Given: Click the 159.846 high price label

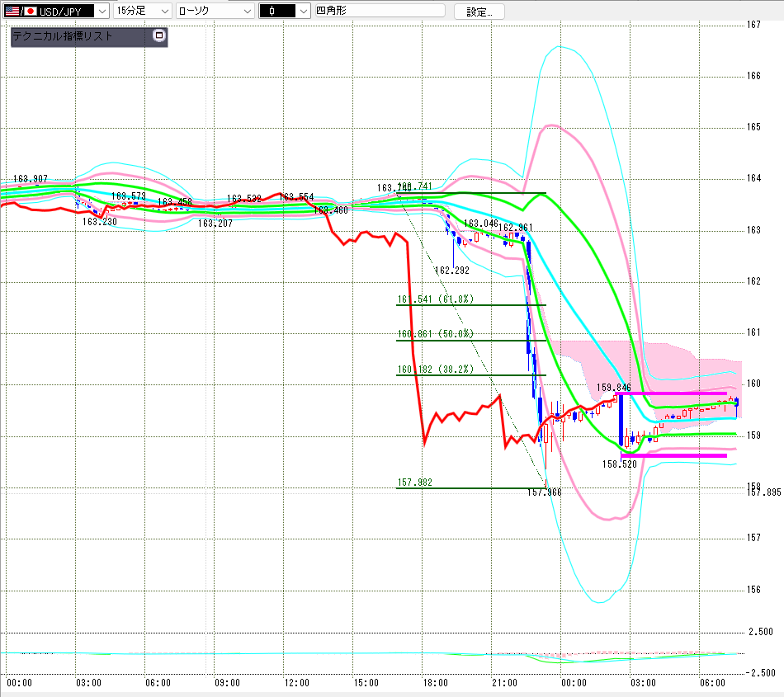Looking at the screenshot, I should (x=613, y=387).
